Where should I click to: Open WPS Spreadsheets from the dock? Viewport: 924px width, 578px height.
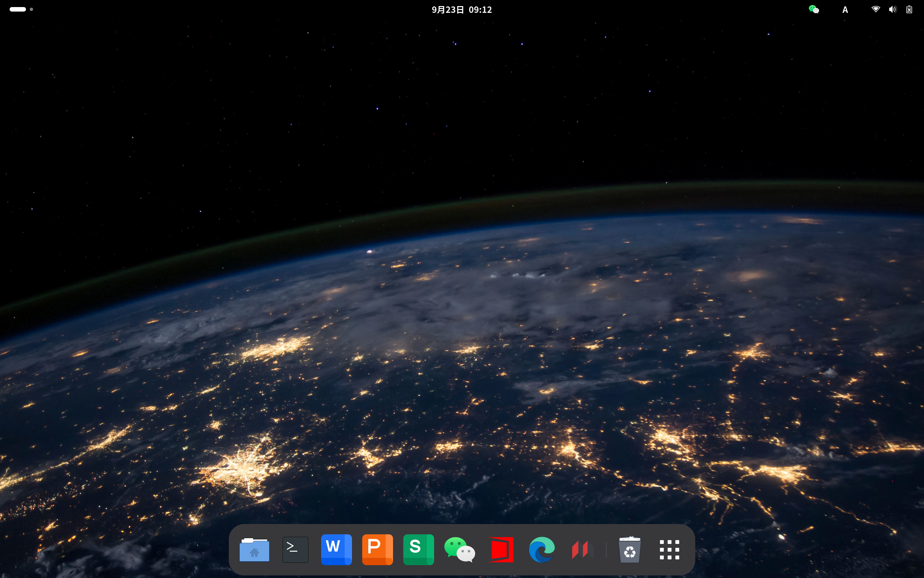click(x=418, y=550)
